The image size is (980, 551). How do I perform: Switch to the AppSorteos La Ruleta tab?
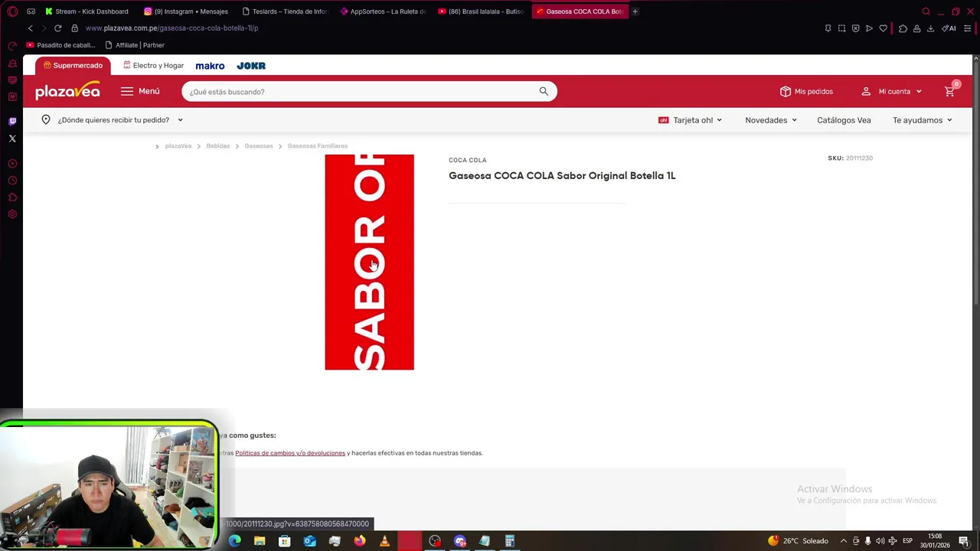coord(383,11)
